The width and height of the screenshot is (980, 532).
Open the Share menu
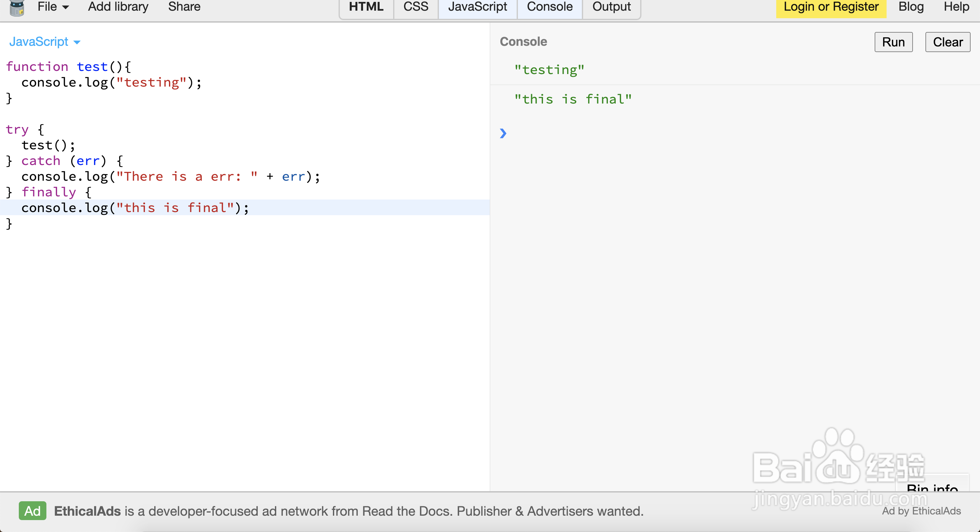[x=184, y=7]
